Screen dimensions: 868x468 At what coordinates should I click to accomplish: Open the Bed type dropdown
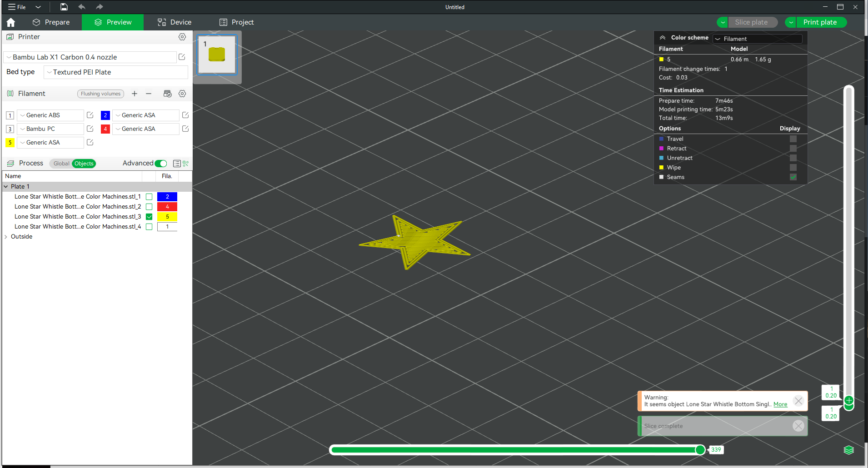[116, 72]
